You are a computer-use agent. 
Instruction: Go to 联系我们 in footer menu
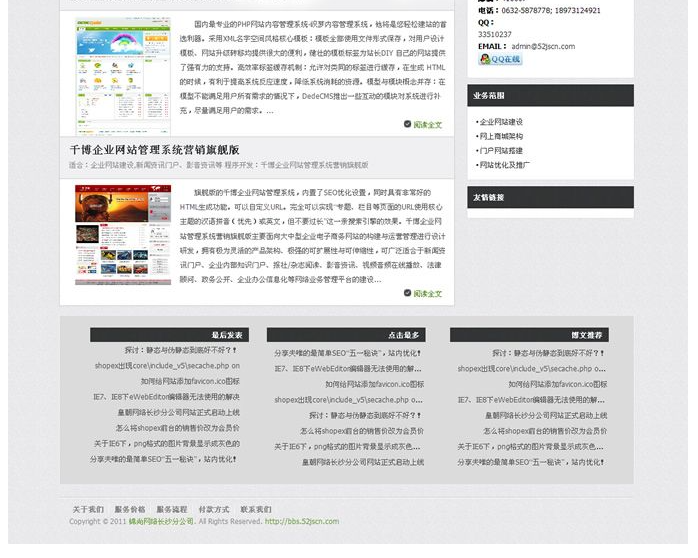[x=256, y=509]
